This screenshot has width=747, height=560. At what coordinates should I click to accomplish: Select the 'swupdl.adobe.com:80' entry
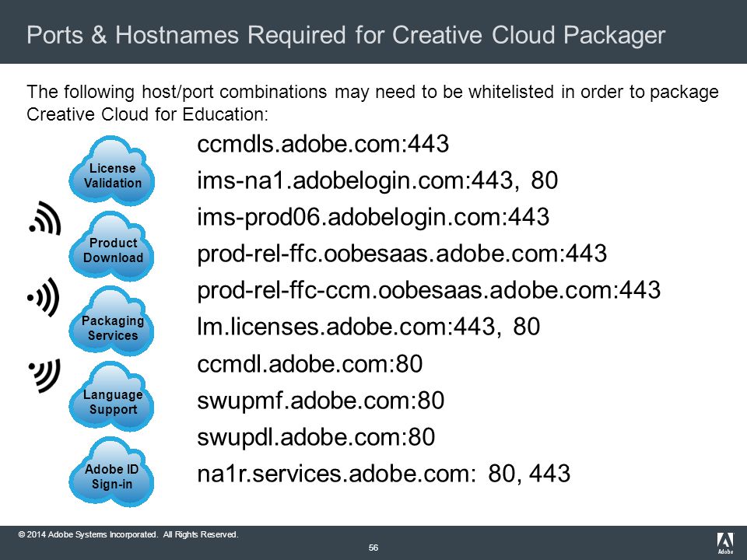click(x=317, y=437)
